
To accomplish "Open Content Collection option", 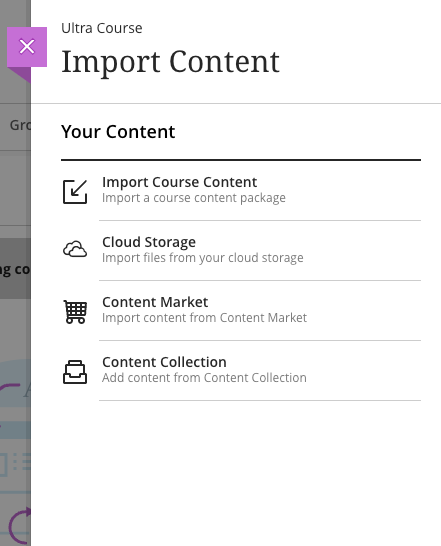I will pos(241,370).
